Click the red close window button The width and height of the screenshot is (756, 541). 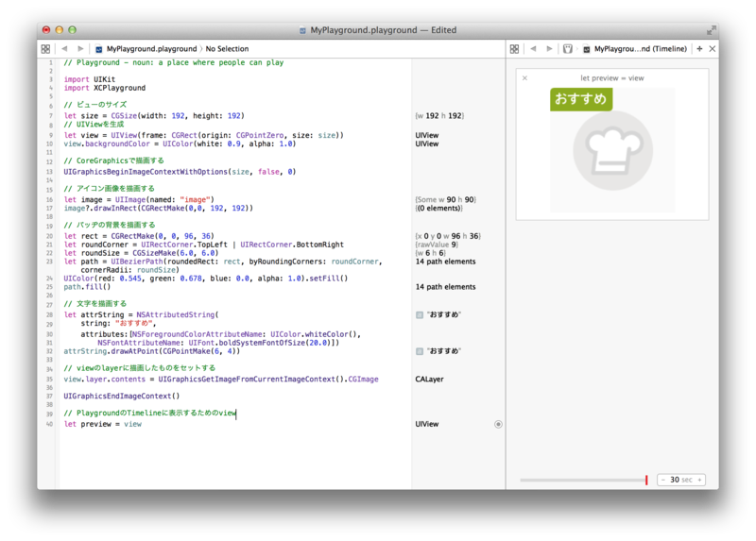(x=46, y=30)
